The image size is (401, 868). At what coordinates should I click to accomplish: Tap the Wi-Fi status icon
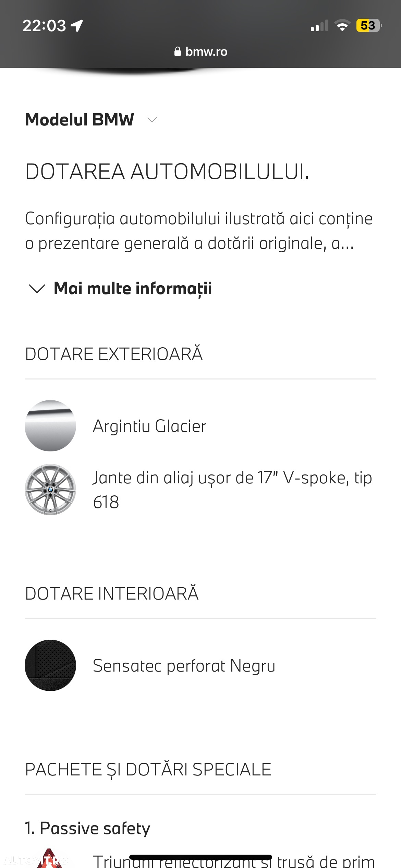[342, 26]
